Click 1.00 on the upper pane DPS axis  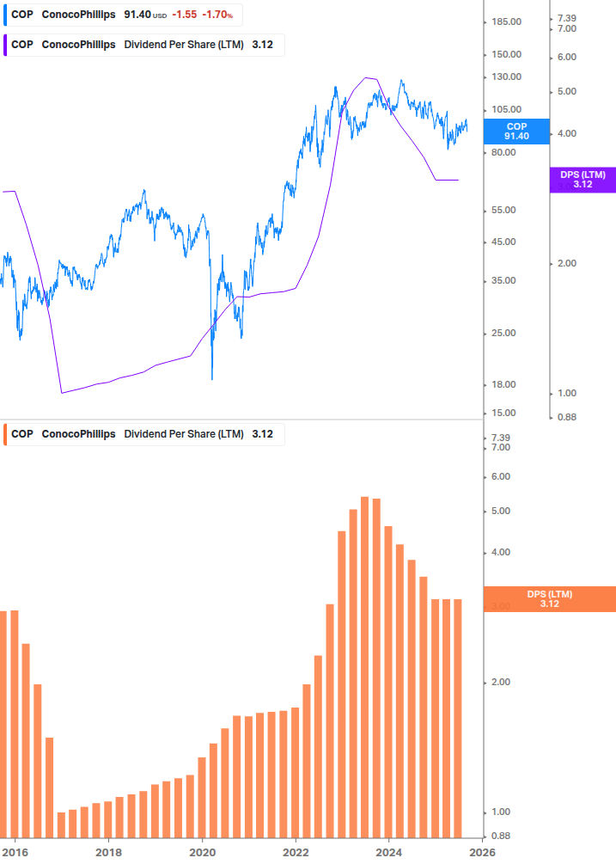click(567, 394)
